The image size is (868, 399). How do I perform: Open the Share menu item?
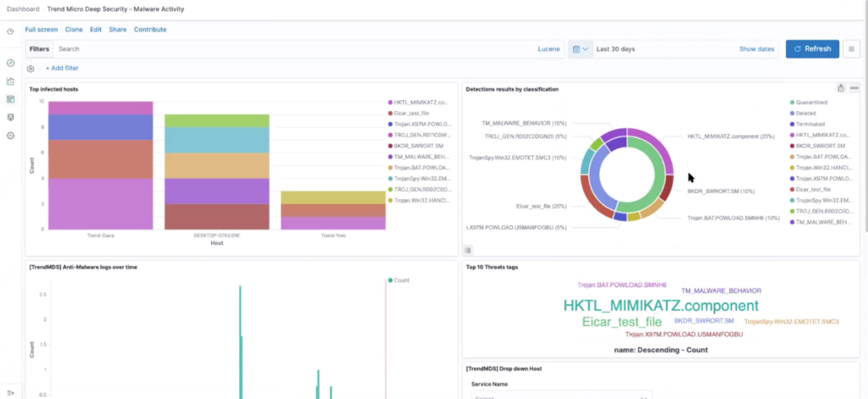tap(117, 30)
